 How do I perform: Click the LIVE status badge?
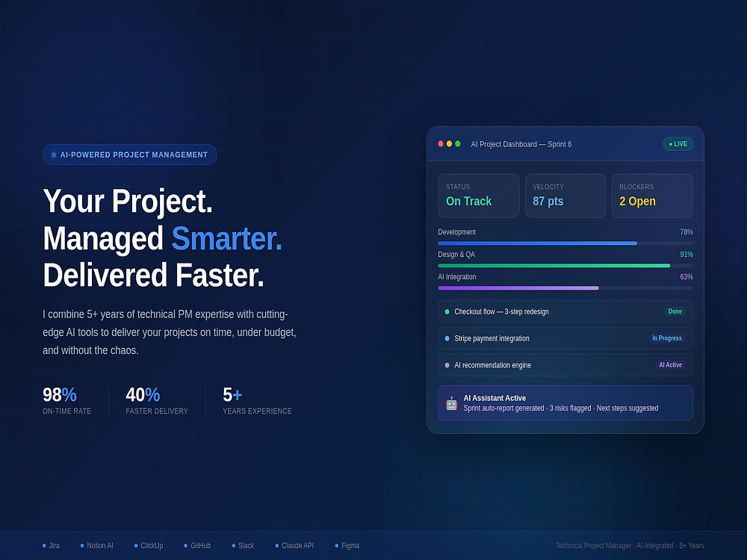(x=678, y=144)
